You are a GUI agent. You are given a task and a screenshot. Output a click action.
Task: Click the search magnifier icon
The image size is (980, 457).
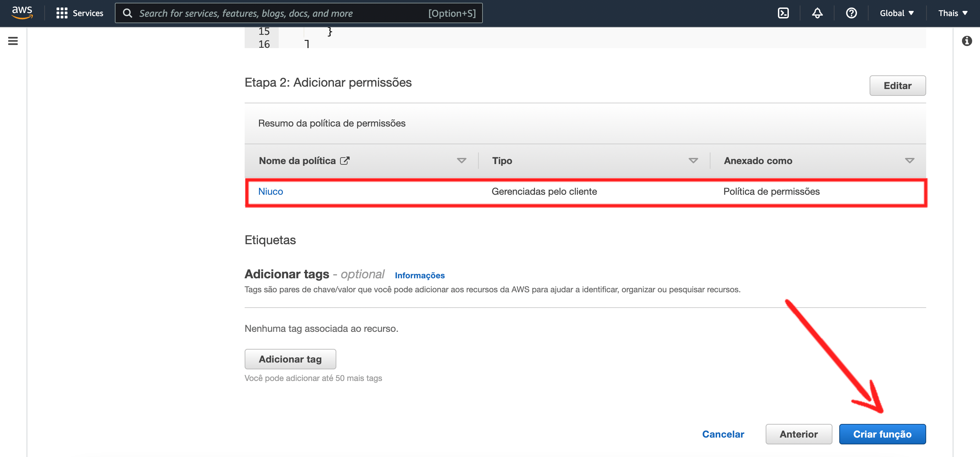click(127, 13)
